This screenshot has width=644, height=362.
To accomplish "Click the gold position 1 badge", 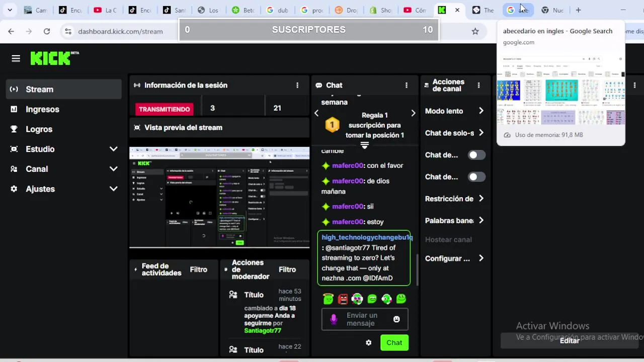I will pyautogui.click(x=332, y=125).
